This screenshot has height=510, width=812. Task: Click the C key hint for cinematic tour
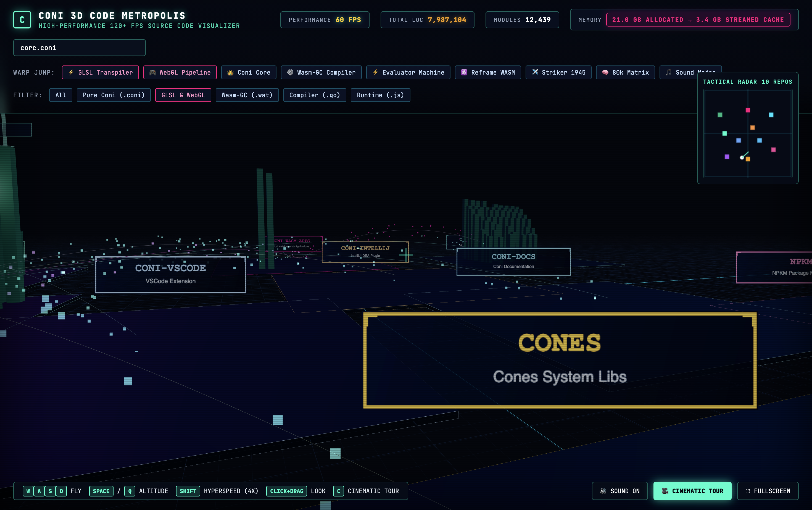pos(339,491)
